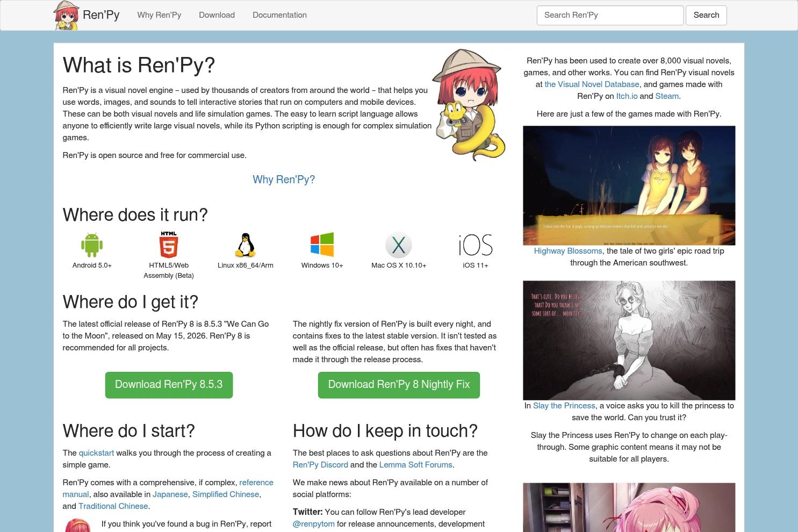The width and height of the screenshot is (798, 532).
Task: Click the Highway Blossoms screenshot thumbnail
Action: click(x=629, y=185)
